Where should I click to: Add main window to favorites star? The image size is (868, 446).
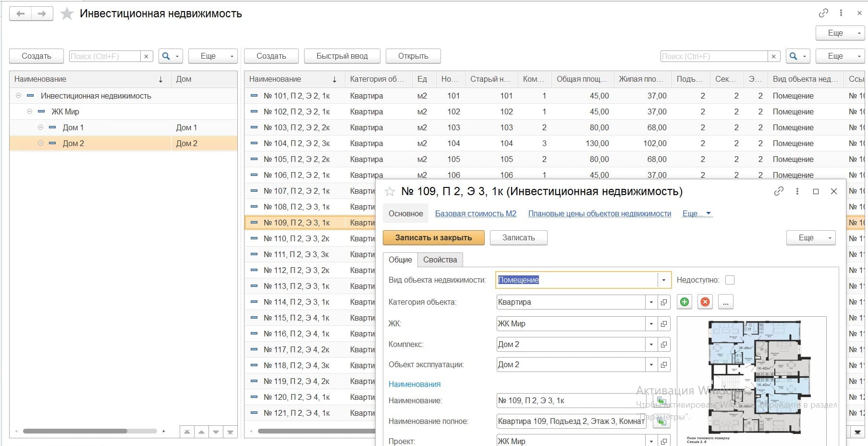coord(67,14)
